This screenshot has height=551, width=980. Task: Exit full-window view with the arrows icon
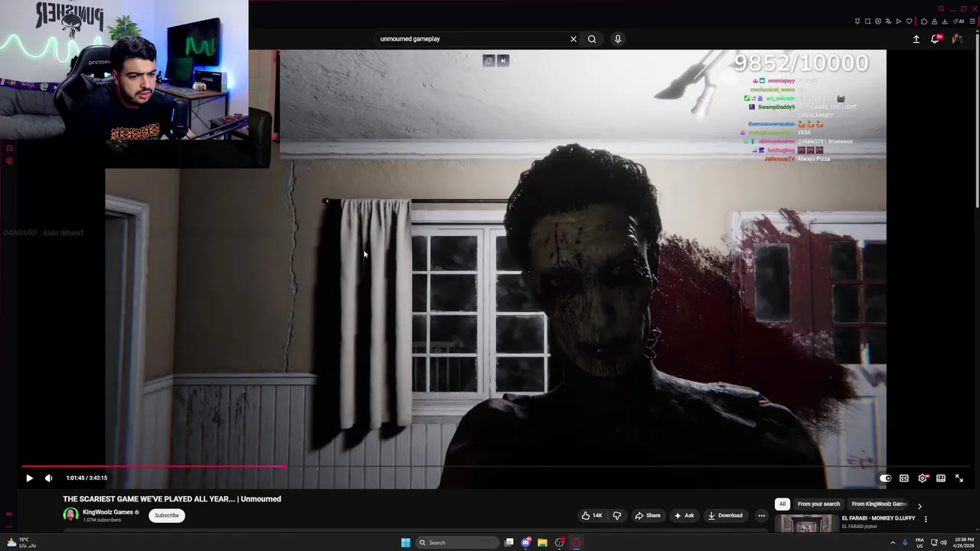[x=959, y=478]
